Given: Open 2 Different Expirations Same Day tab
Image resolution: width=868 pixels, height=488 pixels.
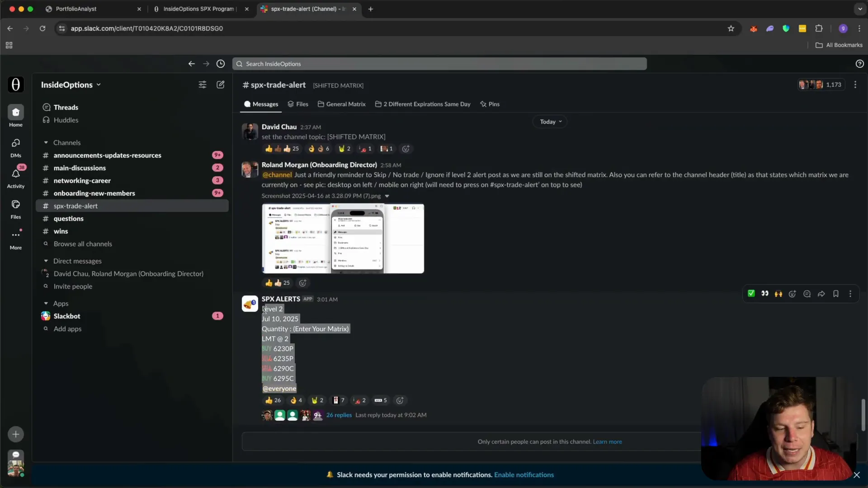Looking at the screenshot, I should (423, 104).
